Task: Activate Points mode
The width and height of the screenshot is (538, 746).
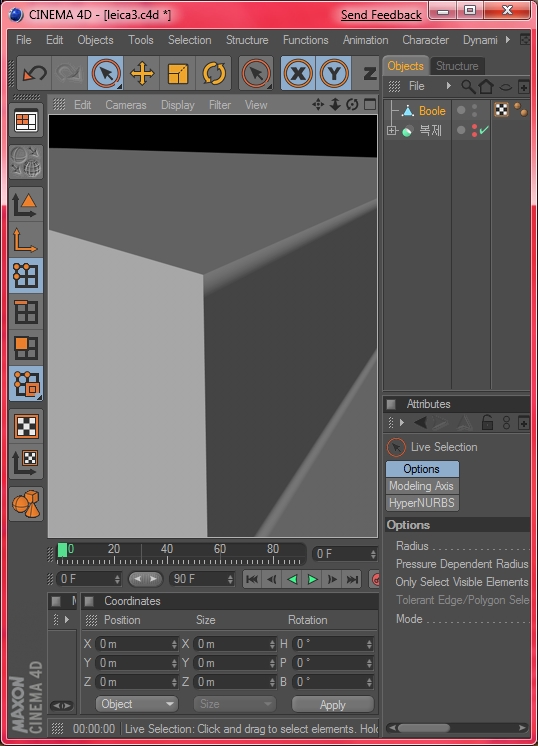Action: [x=26, y=275]
